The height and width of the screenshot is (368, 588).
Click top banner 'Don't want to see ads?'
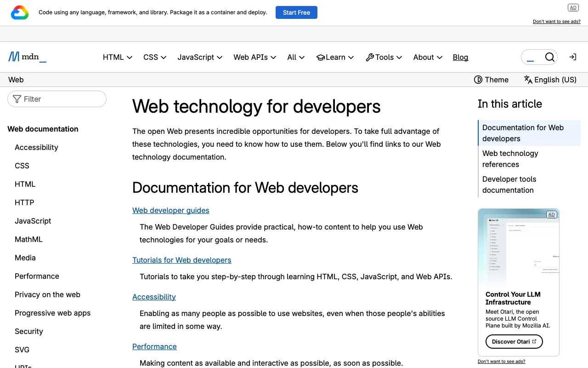tap(557, 22)
